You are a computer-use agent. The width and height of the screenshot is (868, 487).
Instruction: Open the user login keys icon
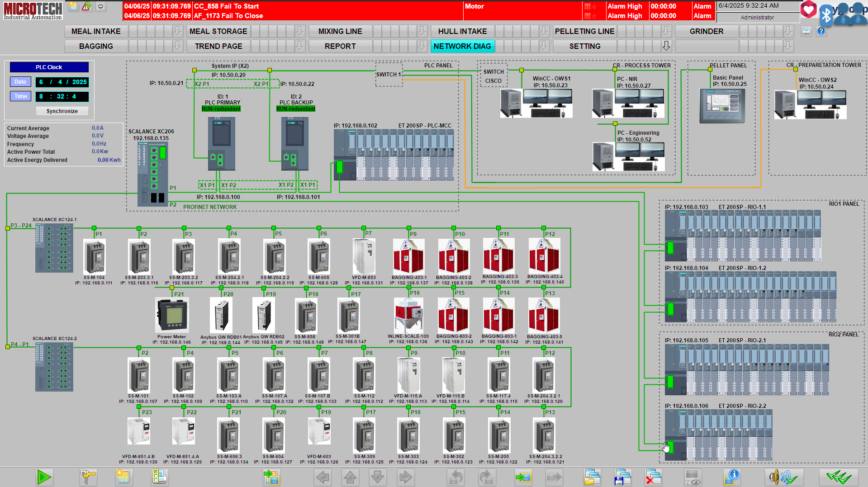(88, 477)
